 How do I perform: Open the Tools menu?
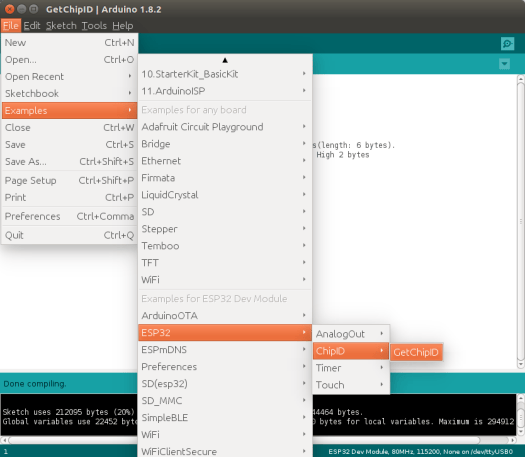(94, 26)
